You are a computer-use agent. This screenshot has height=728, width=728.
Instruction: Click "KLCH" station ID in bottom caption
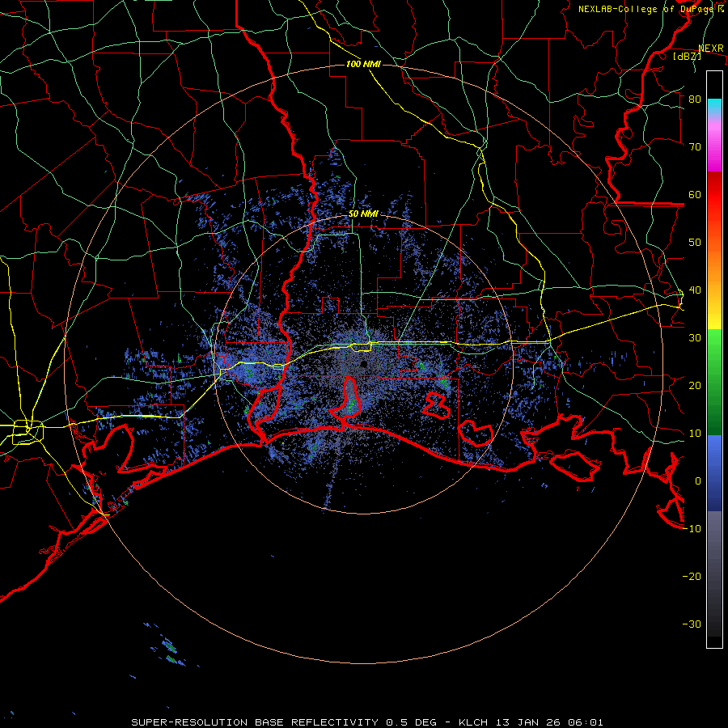click(x=474, y=722)
